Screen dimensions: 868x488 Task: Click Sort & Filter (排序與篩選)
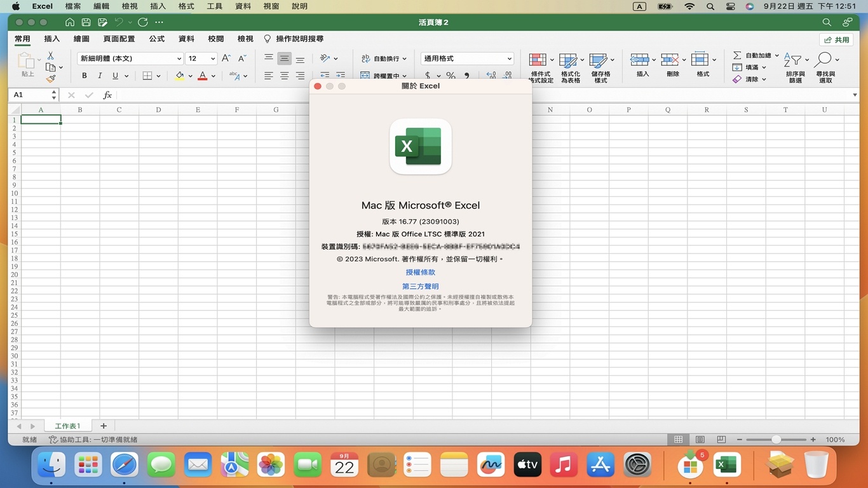click(796, 67)
